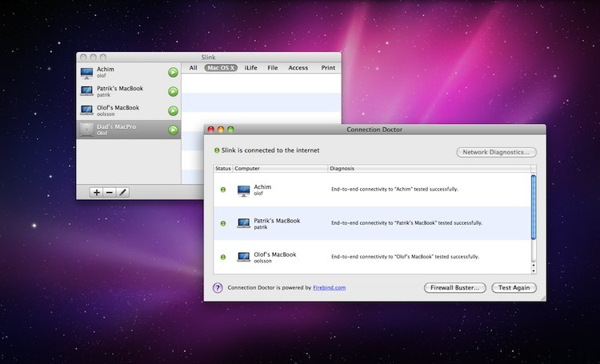This screenshot has width=600, height=364.
Task: Click the Achim iMac icon in Slink sidebar
Action: [87, 73]
